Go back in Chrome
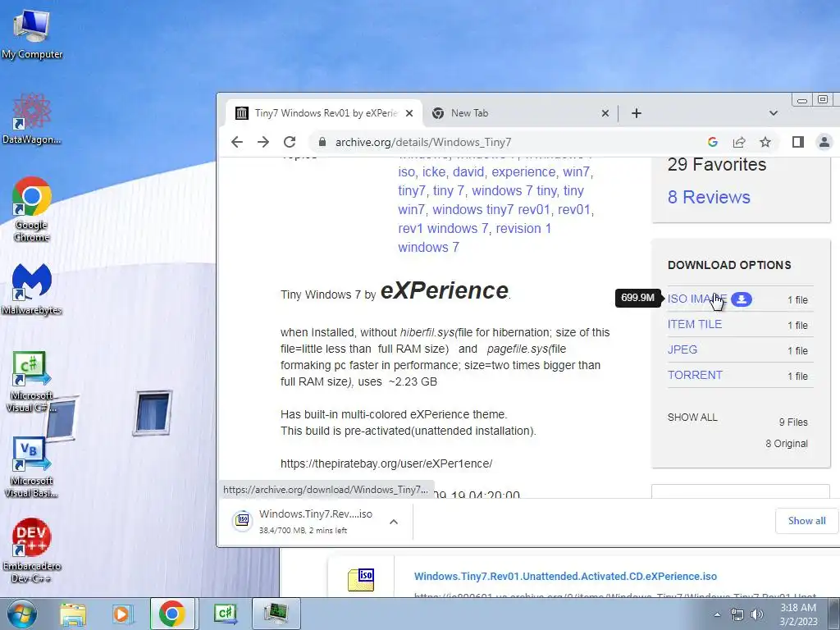Screen dimensions: 840x630 [x=237, y=142]
